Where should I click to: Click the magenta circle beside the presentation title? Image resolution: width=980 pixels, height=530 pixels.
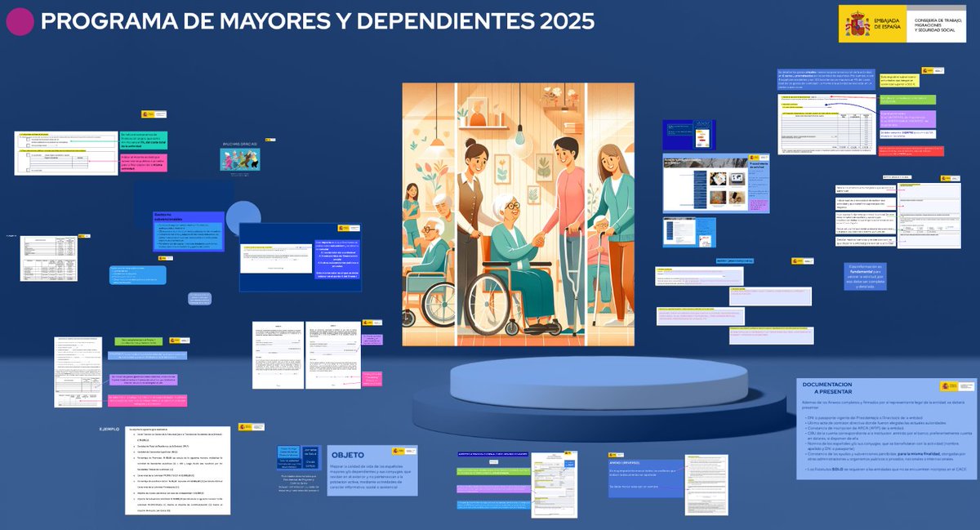pyautogui.click(x=20, y=21)
